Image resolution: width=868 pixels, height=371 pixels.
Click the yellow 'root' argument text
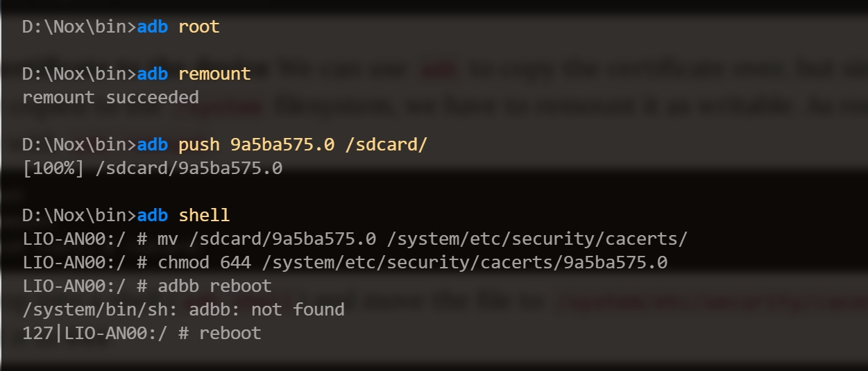(199, 27)
